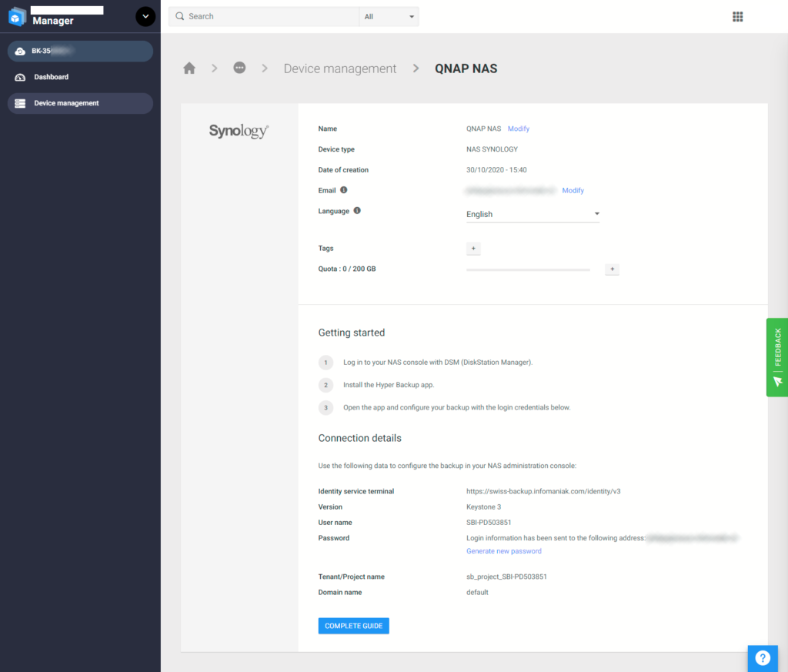Click Generate new password link

click(503, 551)
